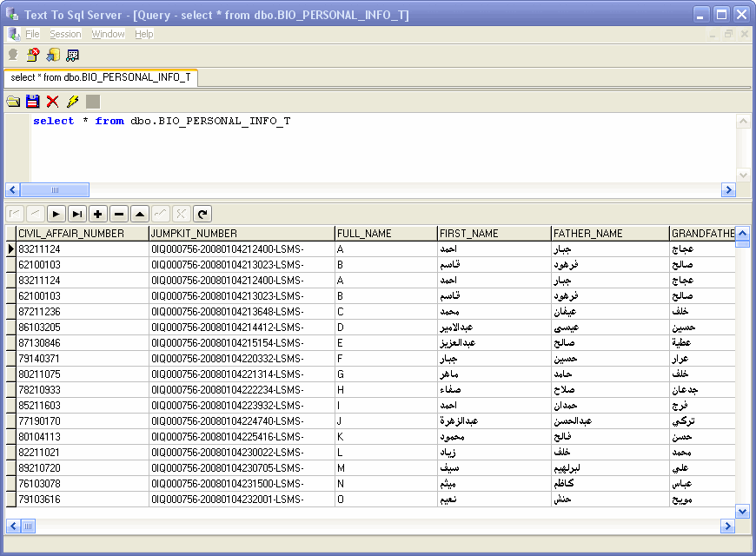Viewport: 756px width, 556px height.
Task: Open a query file with folder icon
Action: (13, 102)
